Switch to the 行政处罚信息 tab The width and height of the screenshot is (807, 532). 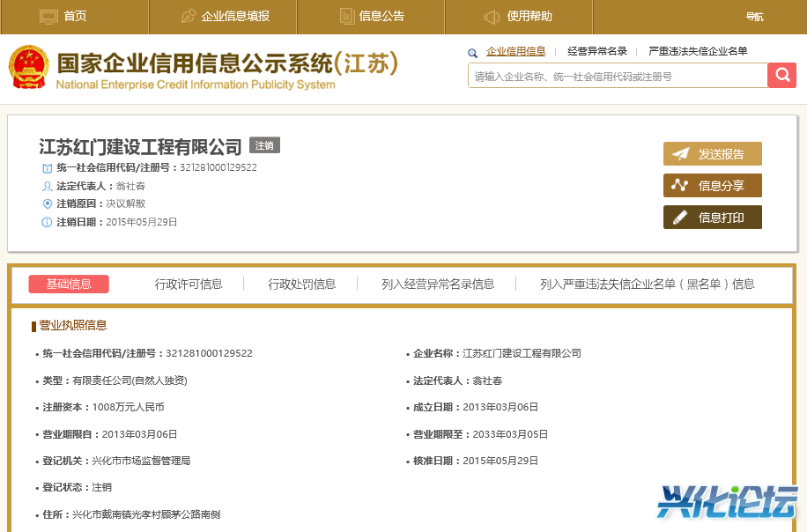tap(301, 284)
